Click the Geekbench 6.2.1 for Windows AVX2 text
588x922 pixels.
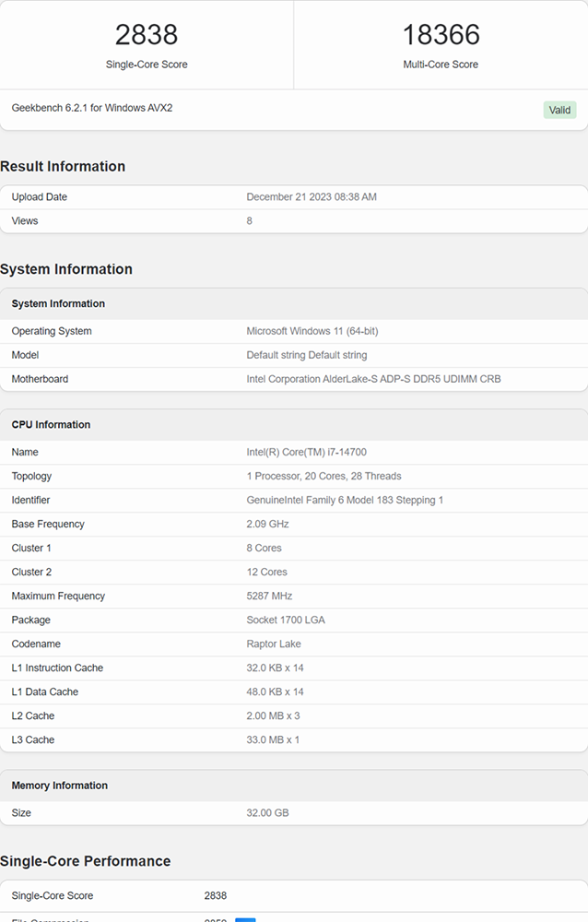[92, 108]
